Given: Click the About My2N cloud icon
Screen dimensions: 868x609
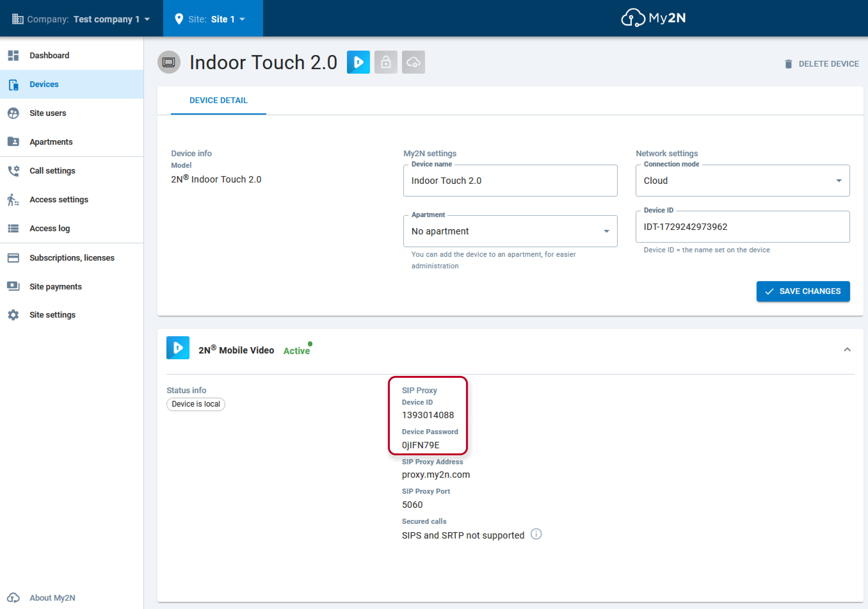Looking at the screenshot, I should [13, 598].
